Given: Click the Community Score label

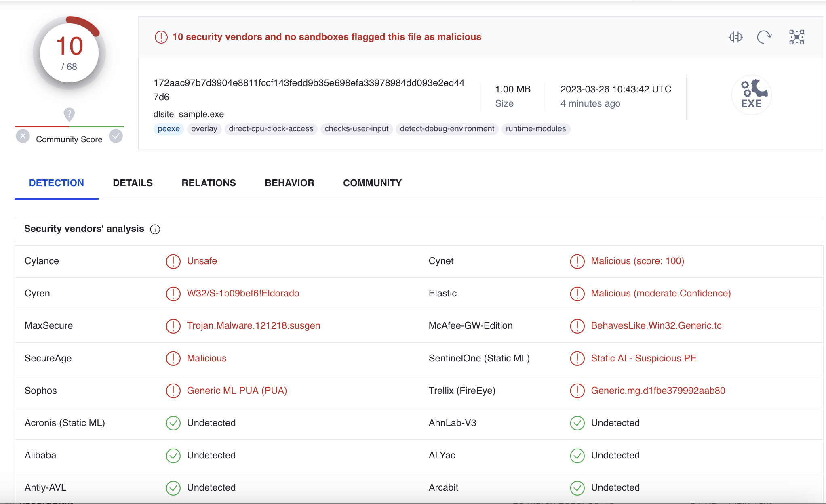Looking at the screenshot, I should (x=69, y=139).
